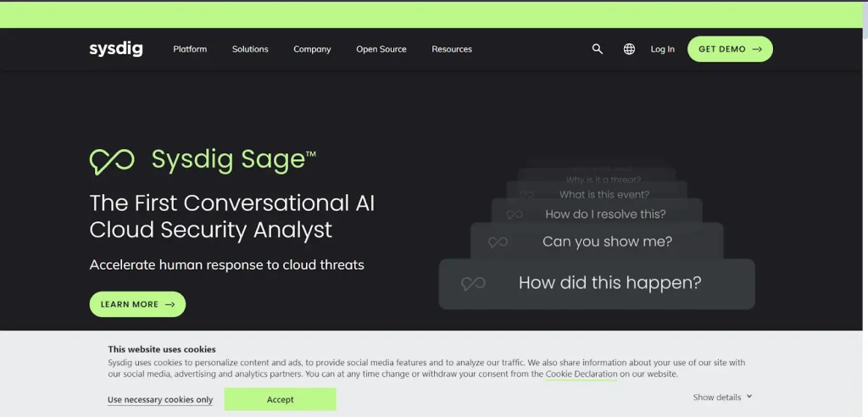Image resolution: width=868 pixels, height=417 pixels.
Task: Open the Resources navigation menu
Action: [452, 49]
